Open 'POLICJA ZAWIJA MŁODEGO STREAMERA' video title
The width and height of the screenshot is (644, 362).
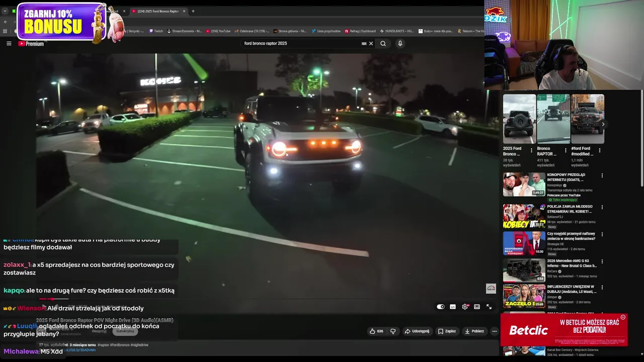(x=570, y=209)
